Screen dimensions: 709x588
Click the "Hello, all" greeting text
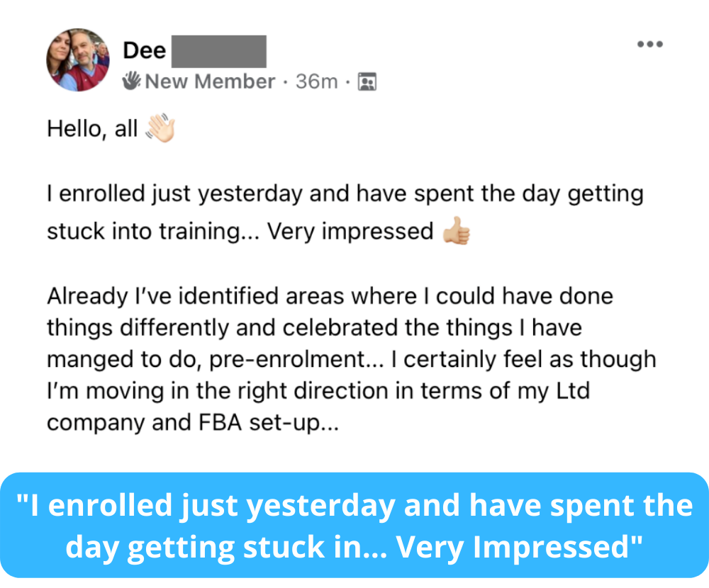point(92,130)
